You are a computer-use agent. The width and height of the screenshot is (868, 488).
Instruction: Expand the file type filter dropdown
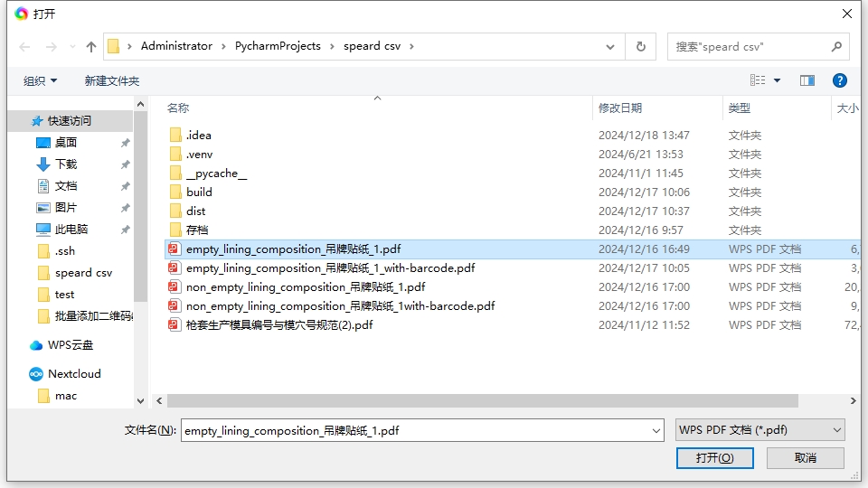pos(760,431)
